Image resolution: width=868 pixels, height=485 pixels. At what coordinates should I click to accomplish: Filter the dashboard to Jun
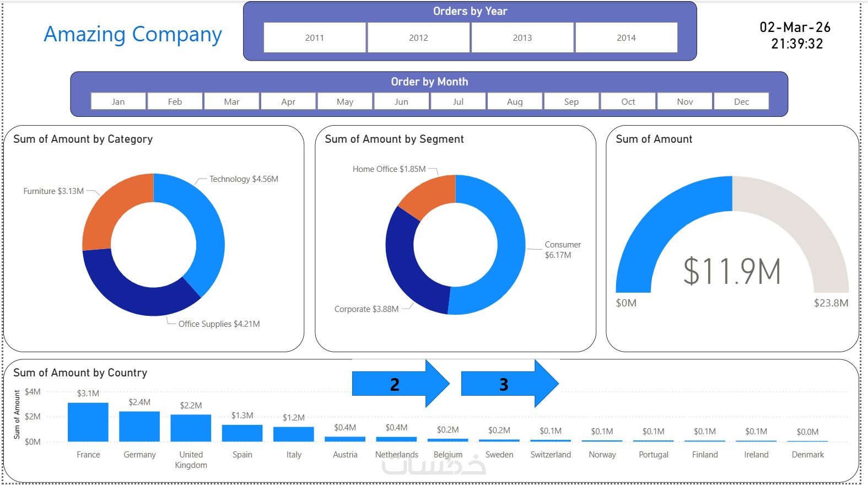pos(402,101)
